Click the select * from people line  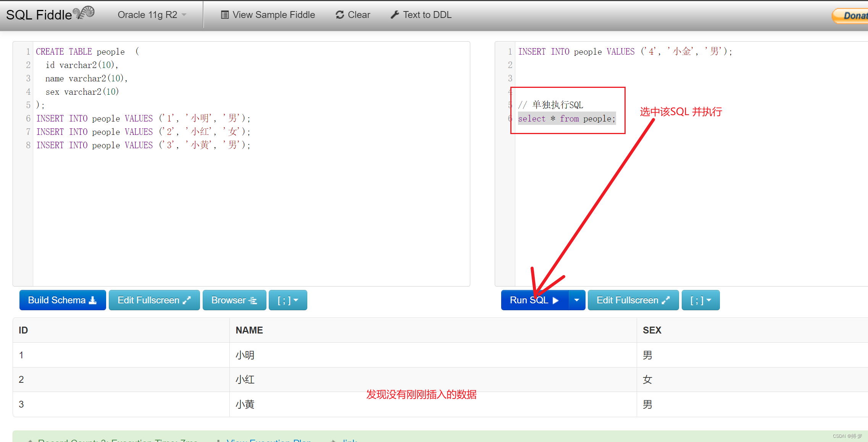[x=566, y=119]
